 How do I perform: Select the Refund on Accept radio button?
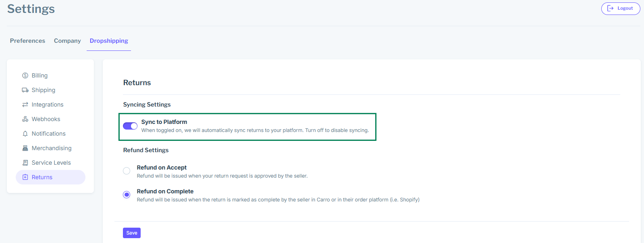tap(127, 171)
